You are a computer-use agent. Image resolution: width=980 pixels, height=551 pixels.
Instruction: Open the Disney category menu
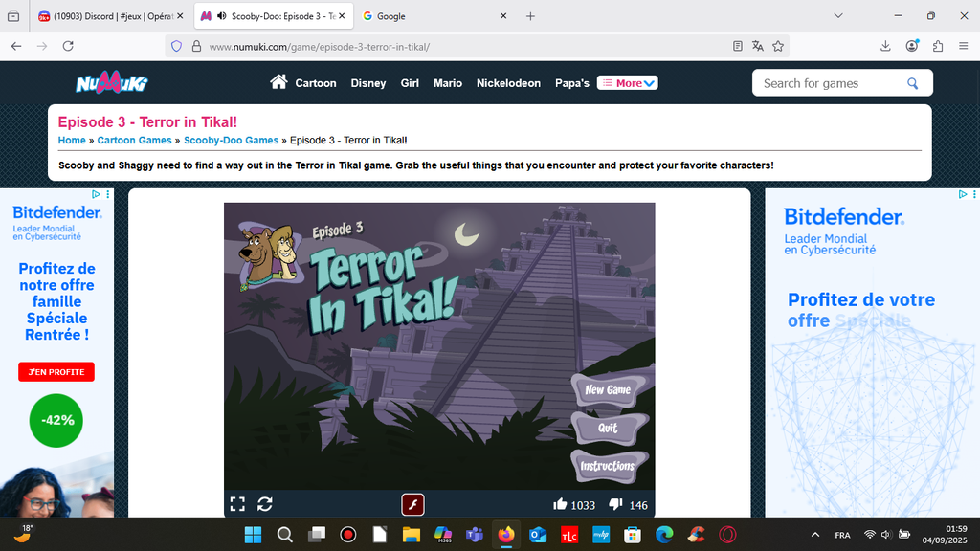[x=367, y=83]
